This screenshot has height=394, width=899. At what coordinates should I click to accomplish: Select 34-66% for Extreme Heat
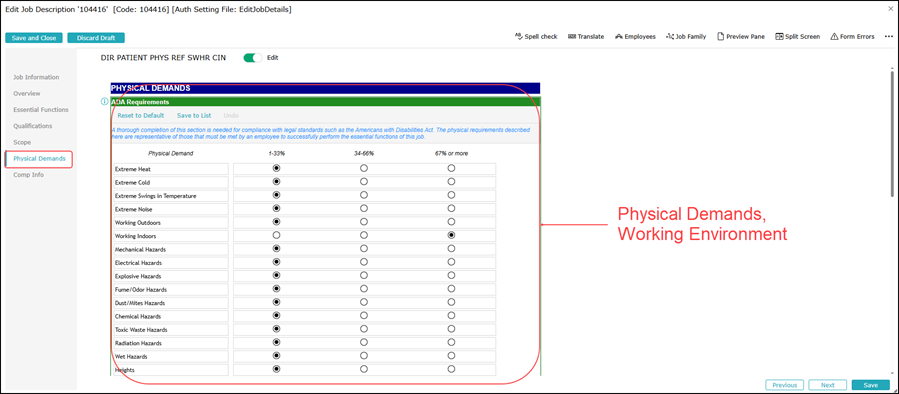(363, 169)
